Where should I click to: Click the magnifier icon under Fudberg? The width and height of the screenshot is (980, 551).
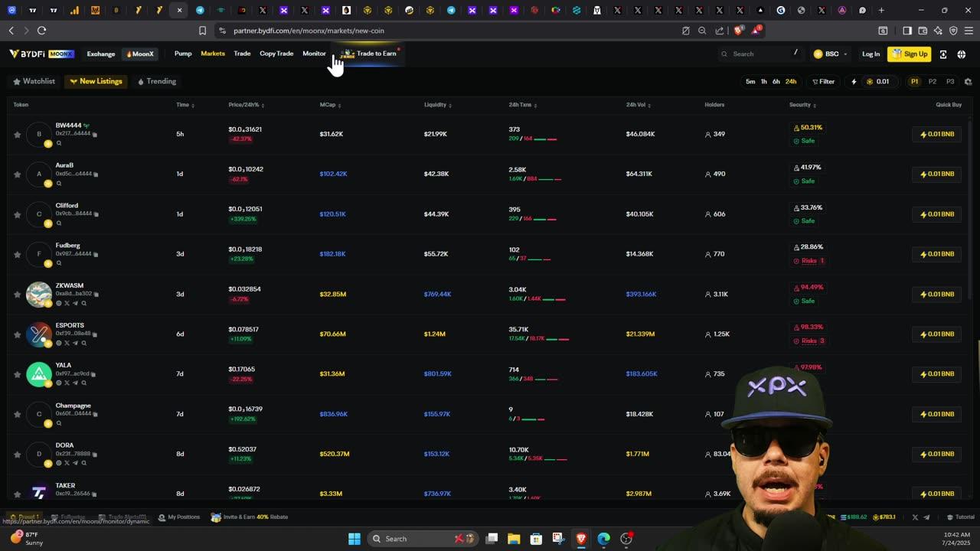[58, 263]
